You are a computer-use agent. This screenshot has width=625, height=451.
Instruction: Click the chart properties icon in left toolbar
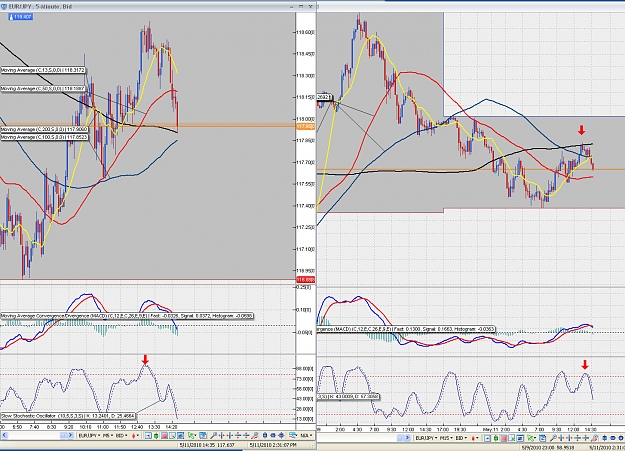point(172,435)
